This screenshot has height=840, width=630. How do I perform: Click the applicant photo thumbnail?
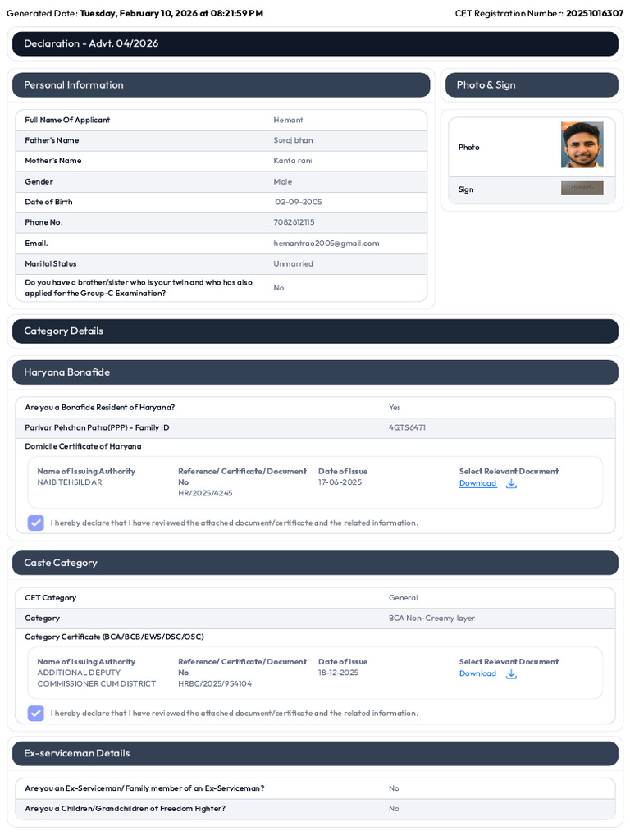(582, 144)
